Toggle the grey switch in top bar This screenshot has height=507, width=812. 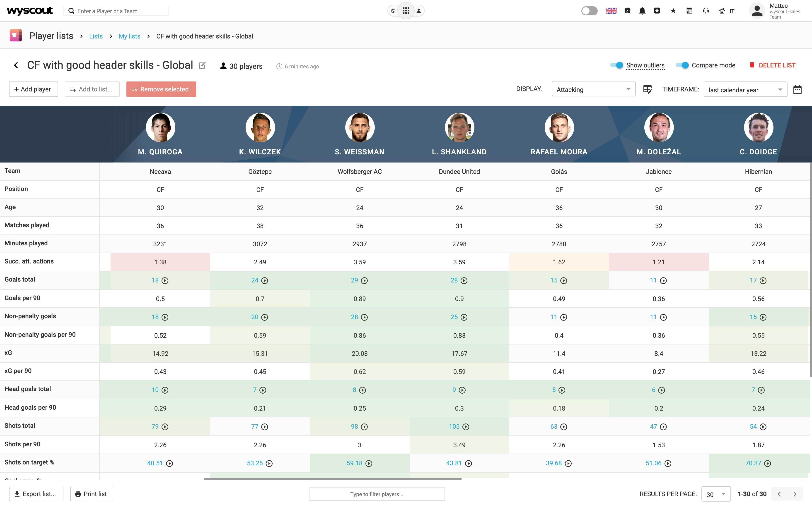[589, 11]
